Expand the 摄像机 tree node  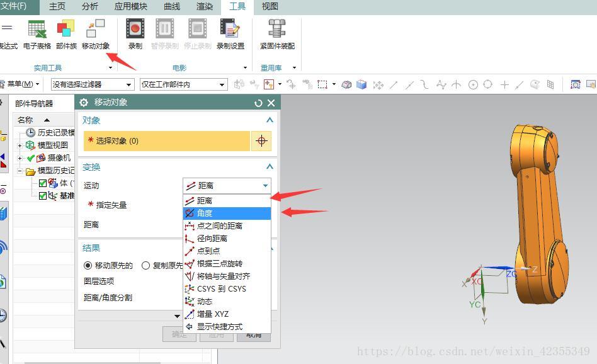tap(20, 158)
